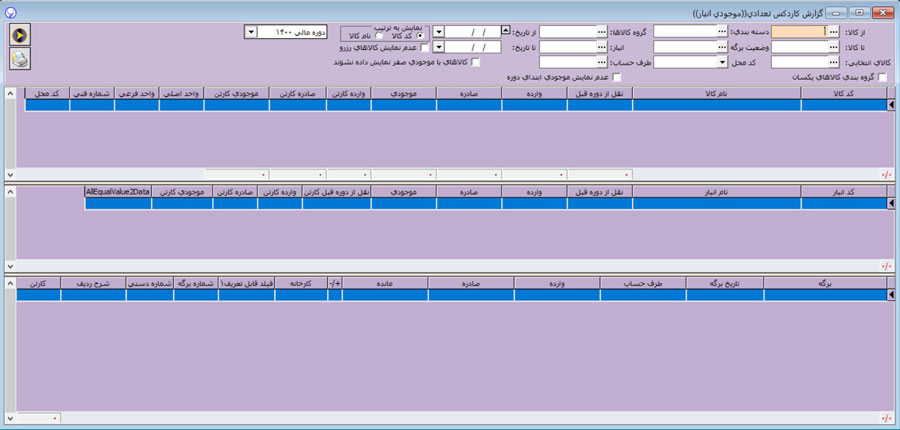900x430 pixels.
Task: Click 'نام کالا' column header in top grid
Action: coord(716,93)
